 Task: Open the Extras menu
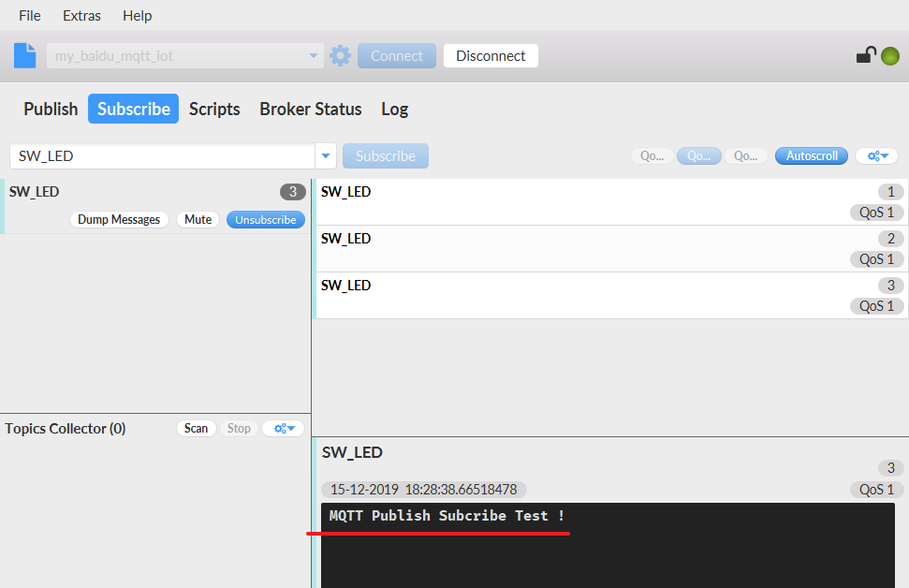[81, 16]
